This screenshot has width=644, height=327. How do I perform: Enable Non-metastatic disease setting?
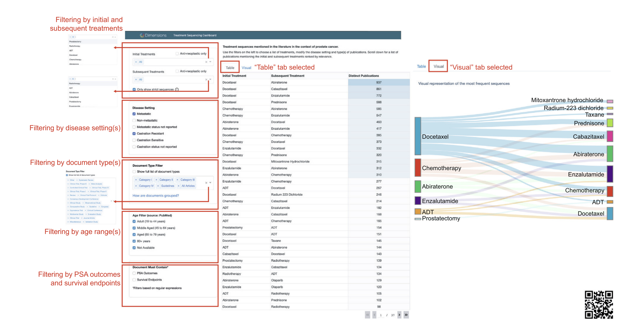(x=134, y=121)
